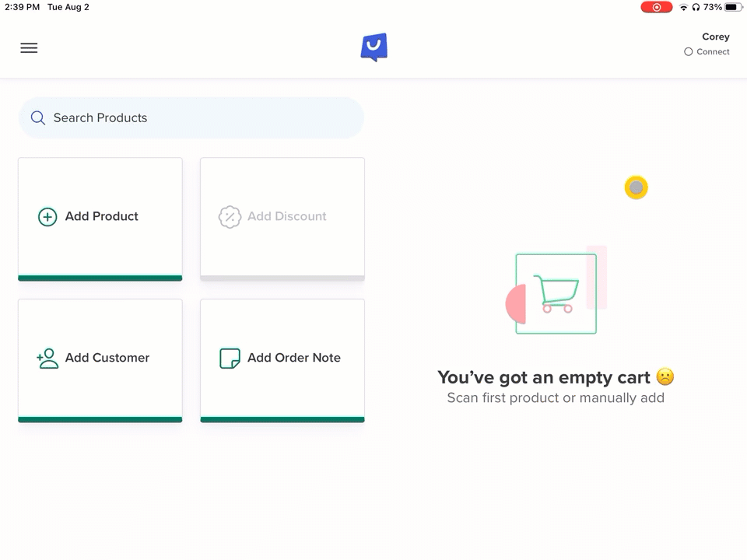Click the shopping cart illustration

click(x=556, y=294)
